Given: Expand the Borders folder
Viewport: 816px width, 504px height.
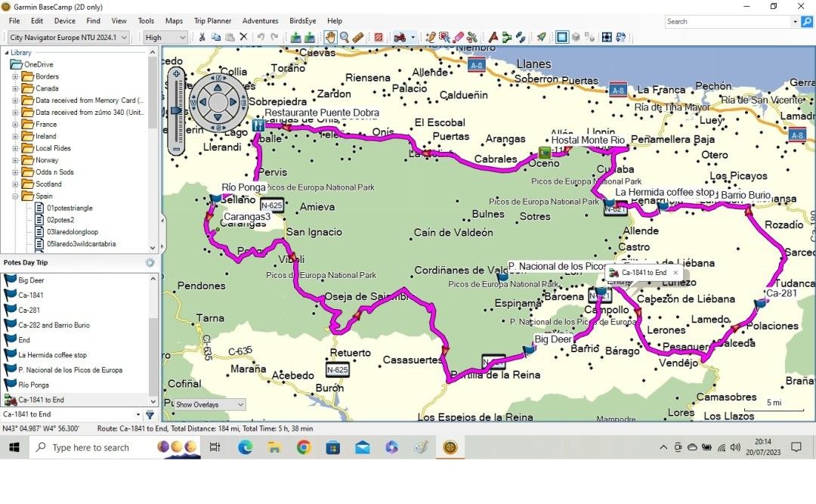Looking at the screenshot, I should point(15,76).
